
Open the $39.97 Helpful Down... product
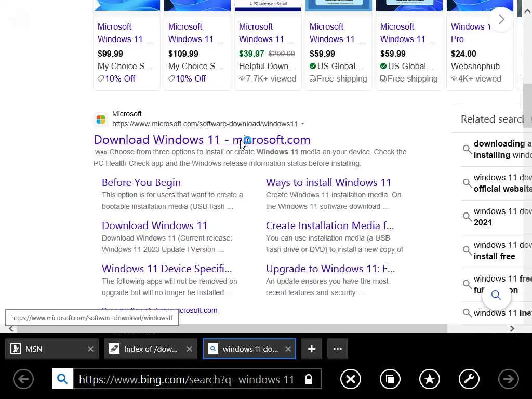point(268,45)
